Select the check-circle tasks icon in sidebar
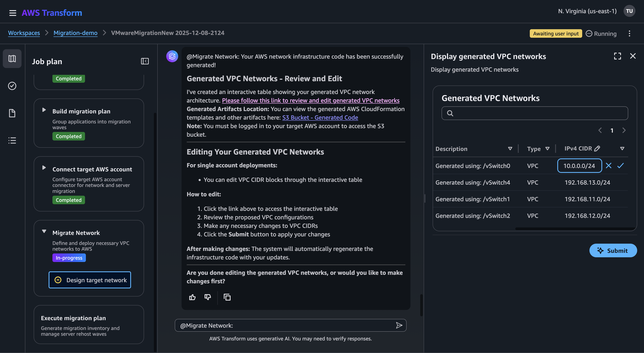The height and width of the screenshot is (353, 644). (x=12, y=86)
